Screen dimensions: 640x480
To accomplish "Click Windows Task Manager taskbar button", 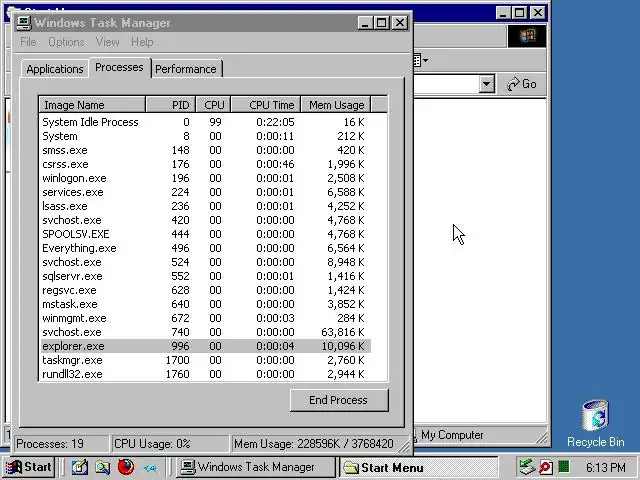I will pos(256,467).
